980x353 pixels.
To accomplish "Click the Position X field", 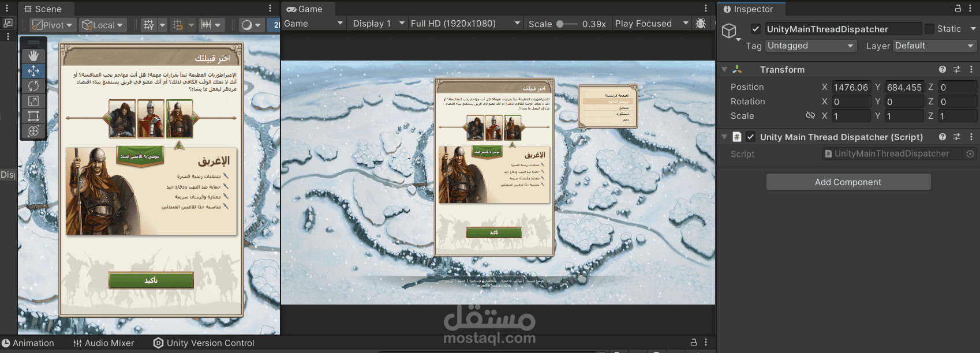I will pyautogui.click(x=851, y=87).
